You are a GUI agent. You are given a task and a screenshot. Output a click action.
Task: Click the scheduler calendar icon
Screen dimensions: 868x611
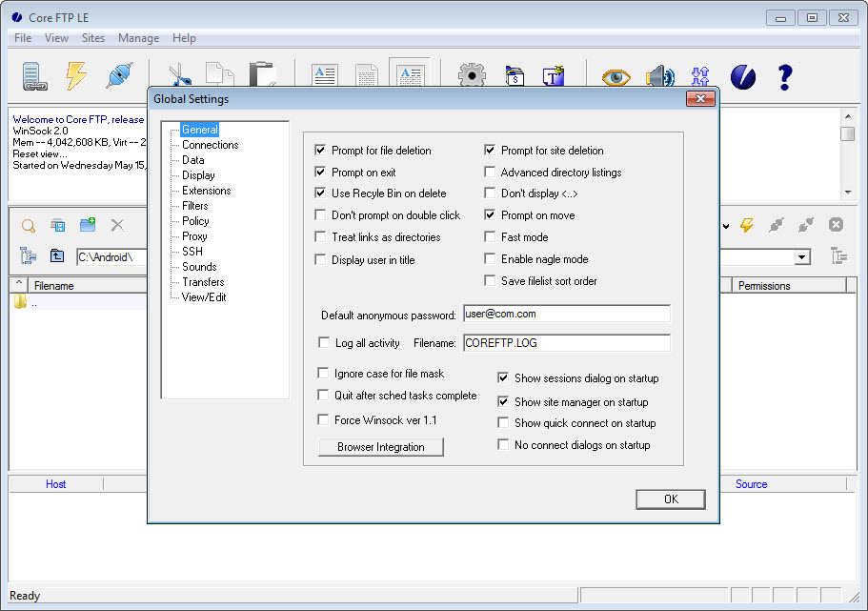[515, 76]
